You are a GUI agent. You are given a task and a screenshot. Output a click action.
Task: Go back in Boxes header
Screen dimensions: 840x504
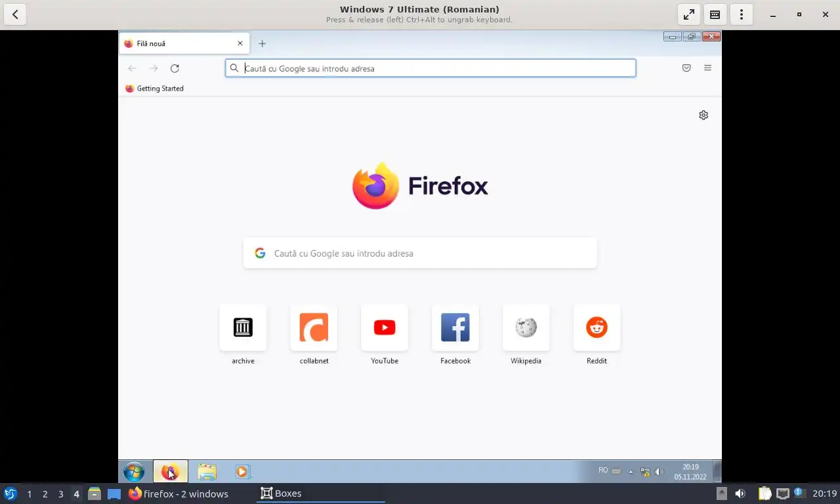pyautogui.click(x=14, y=14)
